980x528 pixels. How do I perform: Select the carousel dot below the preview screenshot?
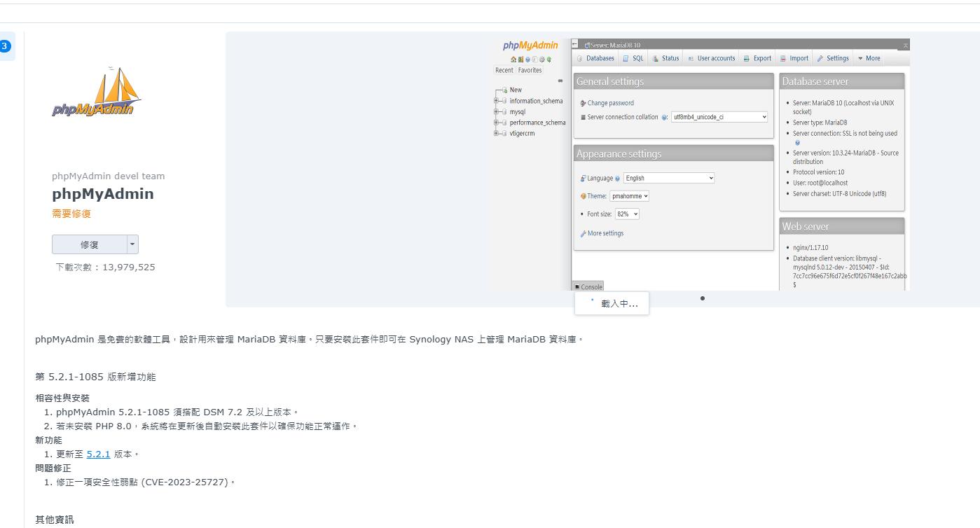[x=703, y=298]
